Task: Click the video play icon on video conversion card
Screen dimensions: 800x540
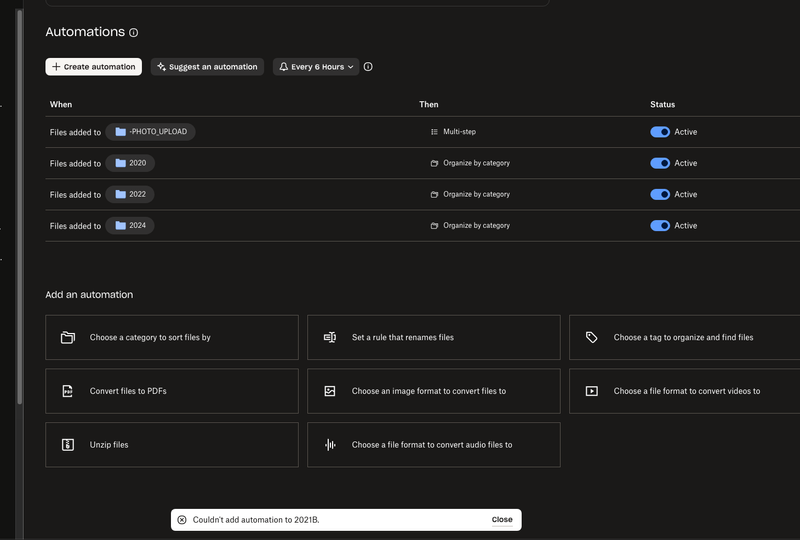Action: 592,391
